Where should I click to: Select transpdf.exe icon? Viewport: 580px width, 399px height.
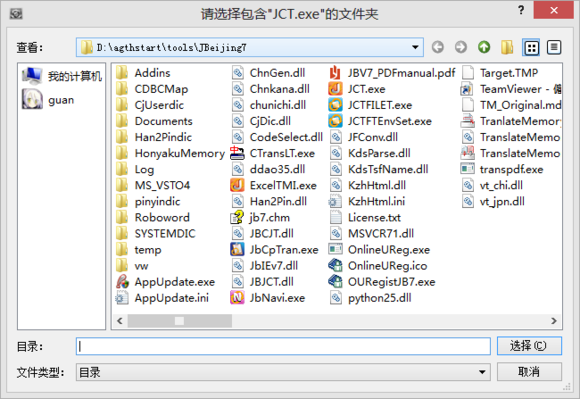click(468, 169)
